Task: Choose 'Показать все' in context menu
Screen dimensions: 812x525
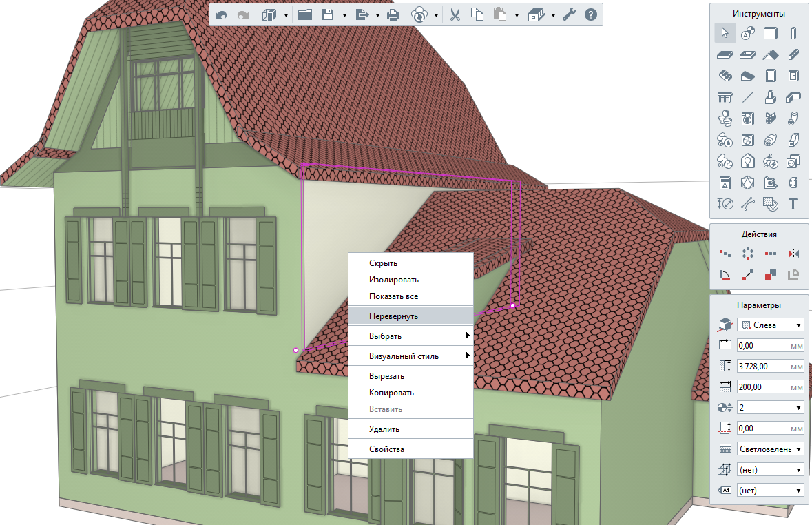Action: click(410, 296)
